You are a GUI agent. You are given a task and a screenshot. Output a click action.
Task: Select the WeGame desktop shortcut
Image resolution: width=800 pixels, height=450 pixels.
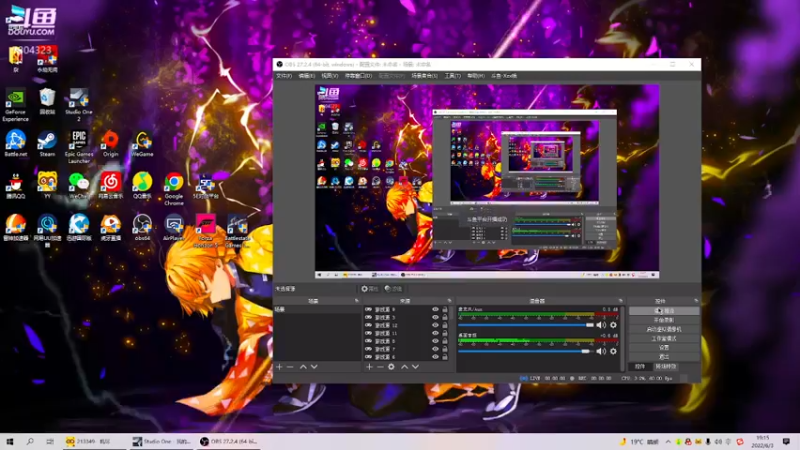[142, 144]
